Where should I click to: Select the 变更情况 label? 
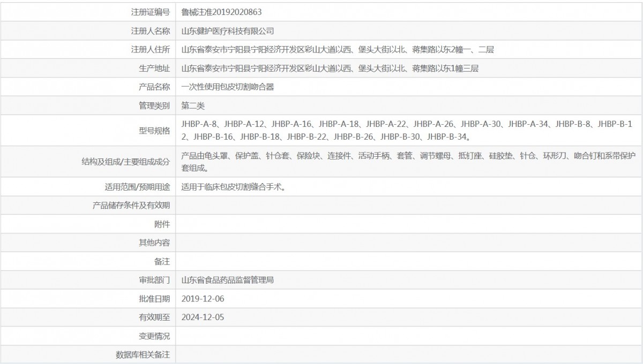154,336
